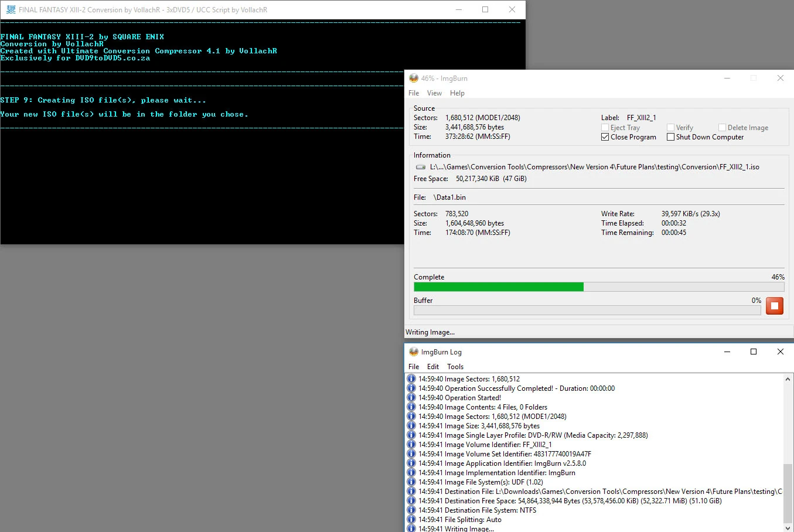Viewport: 794px width, 532px height.
Task: Click the info icon for Image Contents row
Action: click(x=411, y=407)
